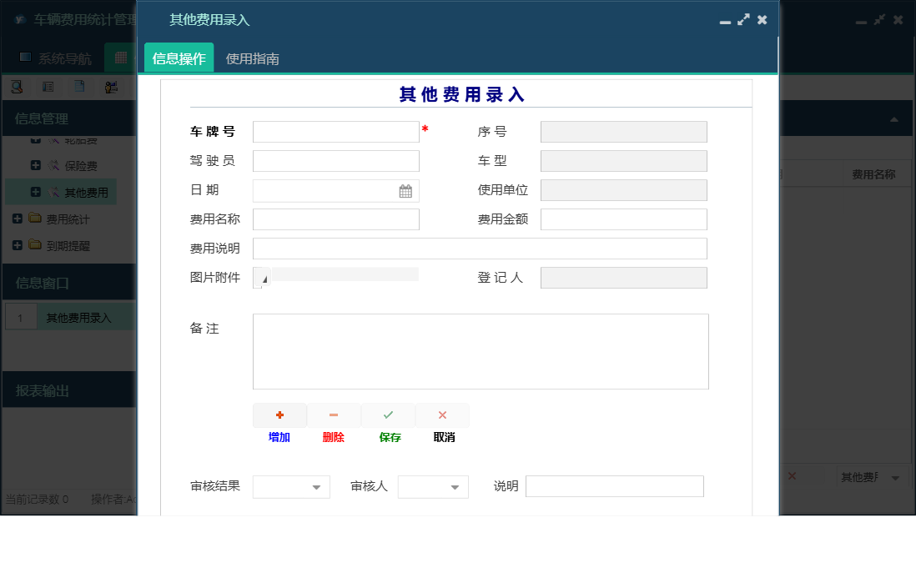Click the small red X icon near bottom right

click(x=792, y=476)
